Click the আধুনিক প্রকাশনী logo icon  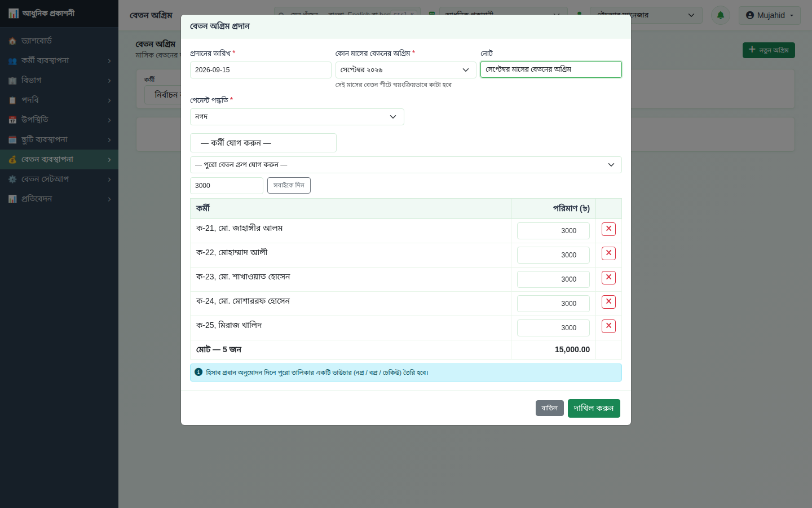14,14
